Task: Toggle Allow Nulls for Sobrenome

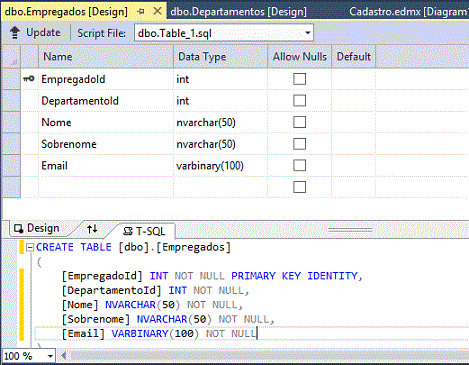Action: [299, 144]
